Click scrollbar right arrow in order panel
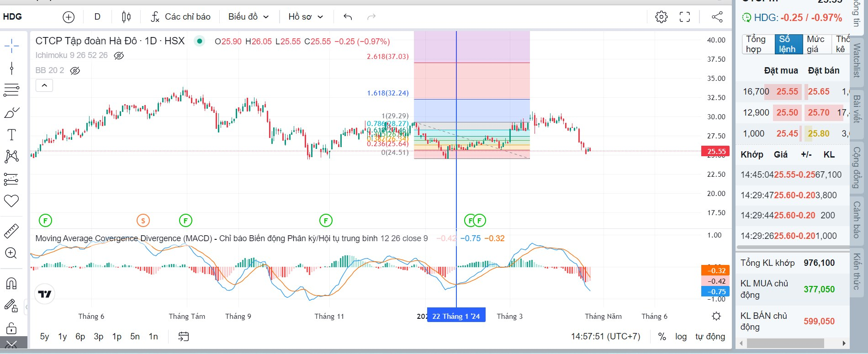 coord(844,343)
